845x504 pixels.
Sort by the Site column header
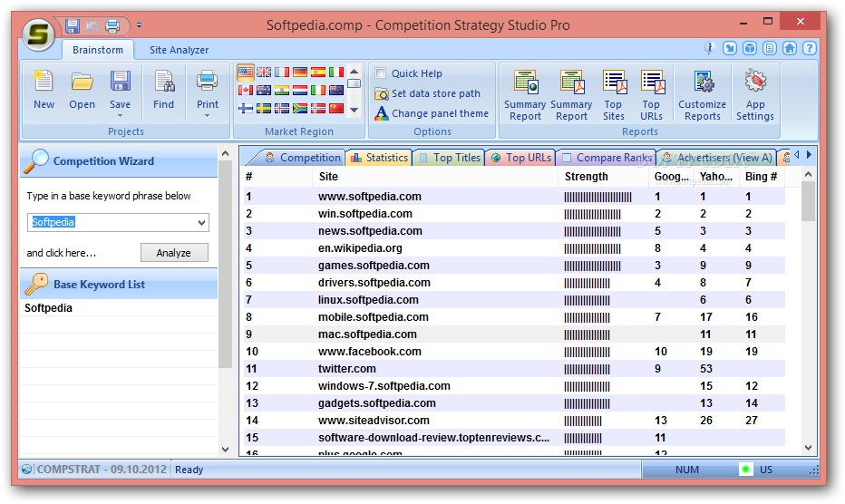434,177
